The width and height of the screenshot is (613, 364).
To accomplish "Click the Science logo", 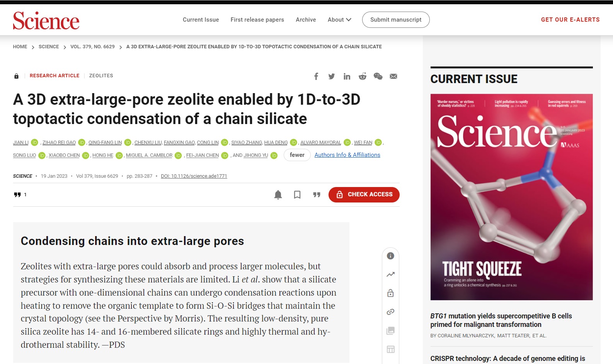I will [46, 21].
